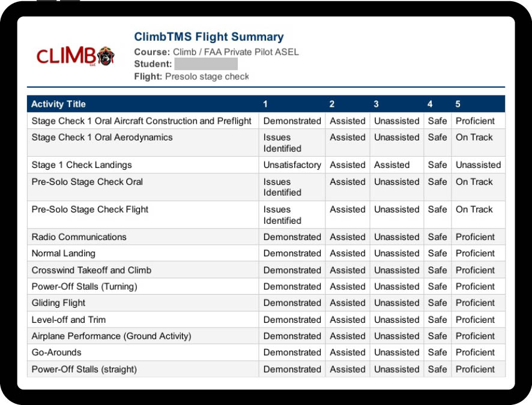Viewport: 532px width, 405px height.
Task: Click Unassisted in Power-Off Stalls (Turning) row
Action: (x=397, y=287)
